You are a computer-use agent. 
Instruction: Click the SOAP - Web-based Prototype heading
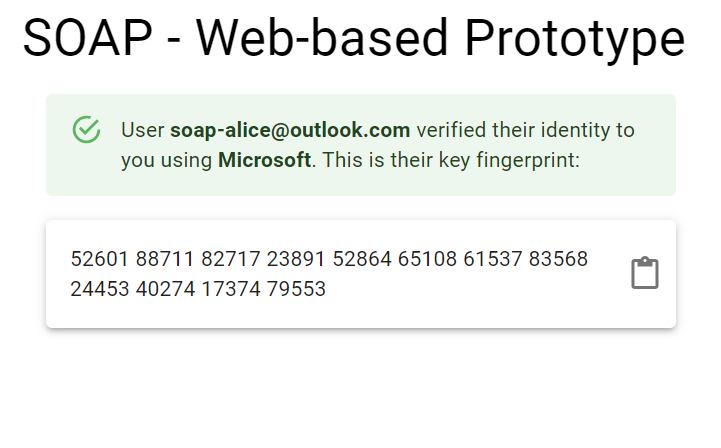(353, 40)
